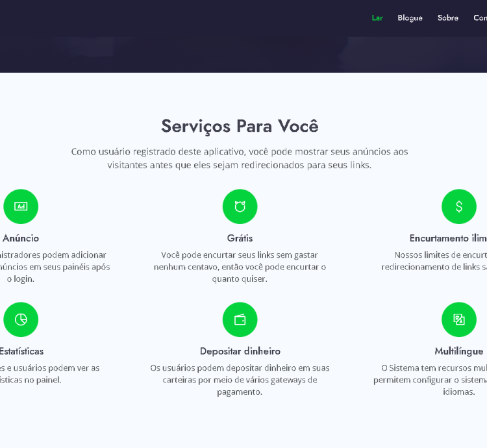Click the Estatísticas heading
487x448 pixels.
[21, 351]
